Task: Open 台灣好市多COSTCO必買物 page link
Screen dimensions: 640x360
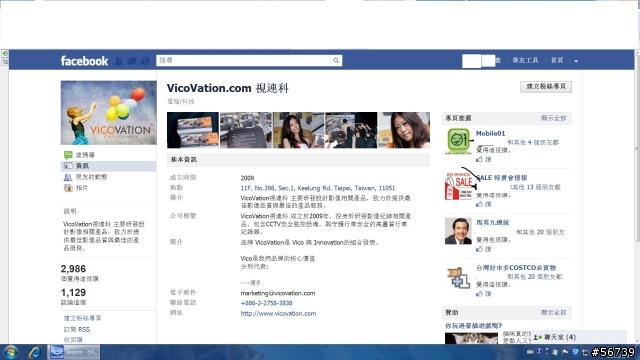Action: [516, 268]
